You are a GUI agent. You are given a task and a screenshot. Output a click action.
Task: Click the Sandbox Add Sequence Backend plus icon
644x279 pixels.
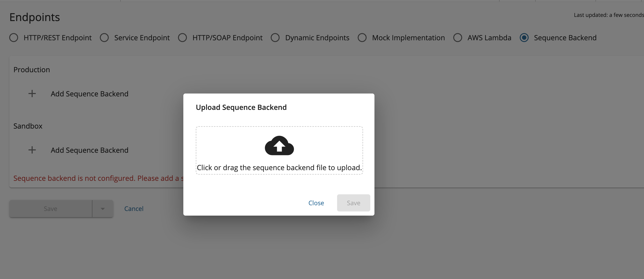point(32,150)
